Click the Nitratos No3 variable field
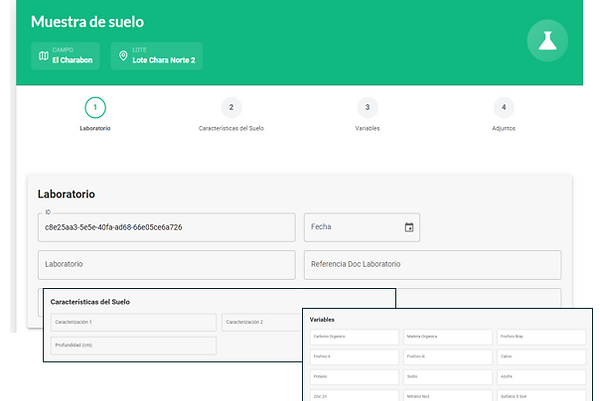 tap(448, 395)
